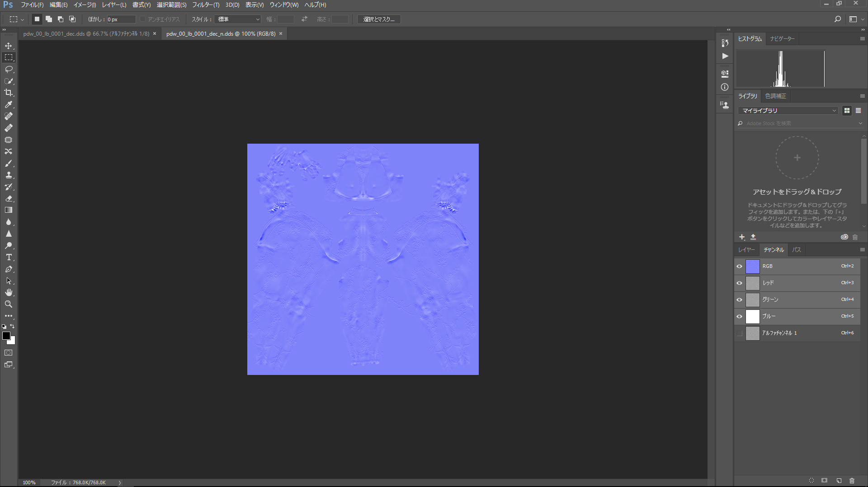
Task: Expand the My Library dropdown
Action: coord(788,111)
